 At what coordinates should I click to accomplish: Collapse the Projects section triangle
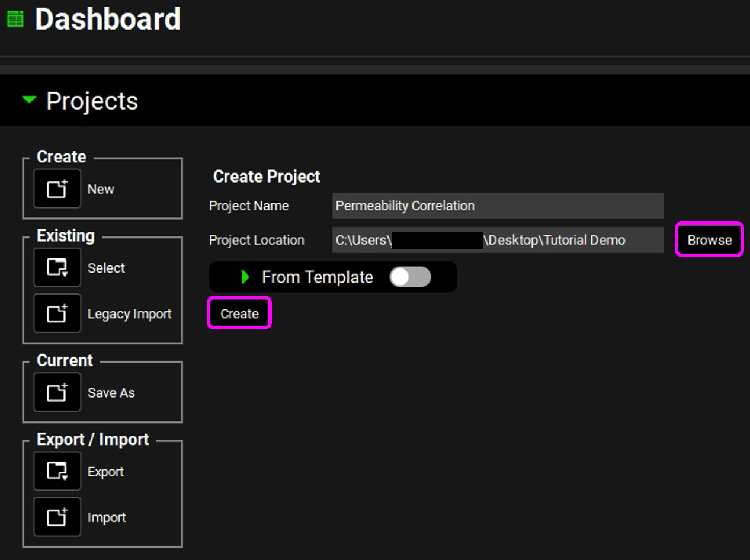[29, 100]
